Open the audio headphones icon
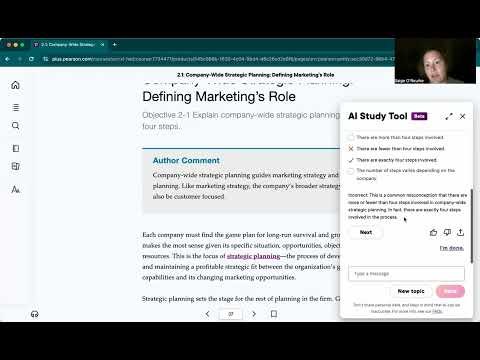The height and width of the screenshot is (360, 480). tap(35, 314)
